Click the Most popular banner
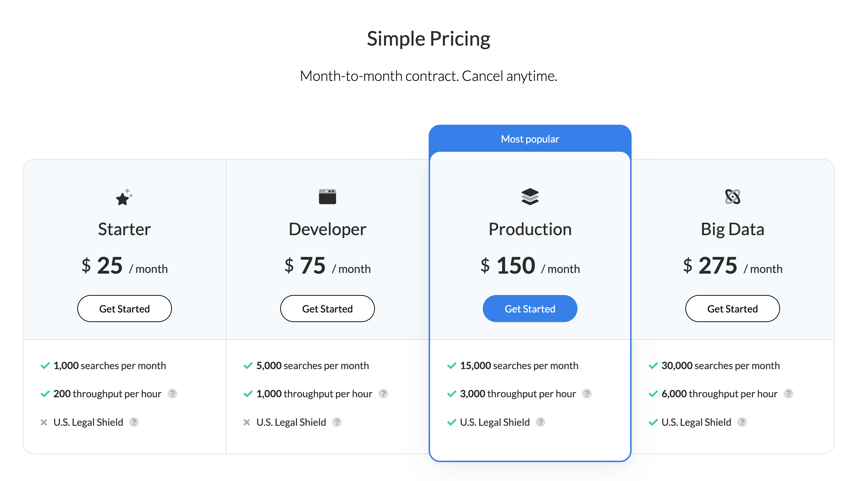868x481 pixels. [x=530, y=139]
